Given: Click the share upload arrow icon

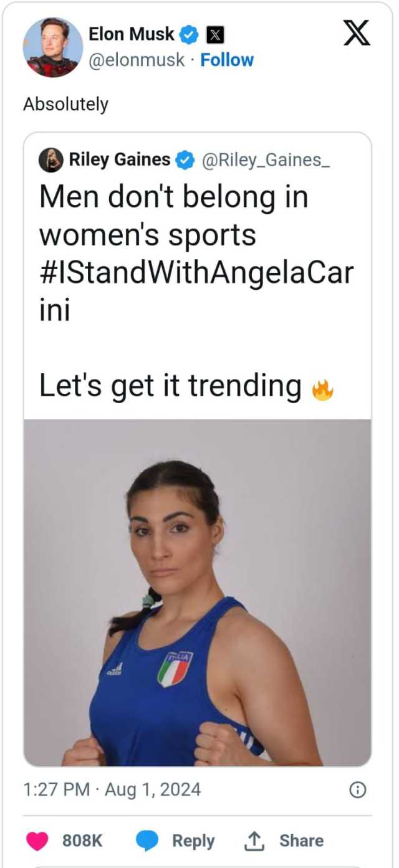Looking at the screenshot, I should pos(254,841).
